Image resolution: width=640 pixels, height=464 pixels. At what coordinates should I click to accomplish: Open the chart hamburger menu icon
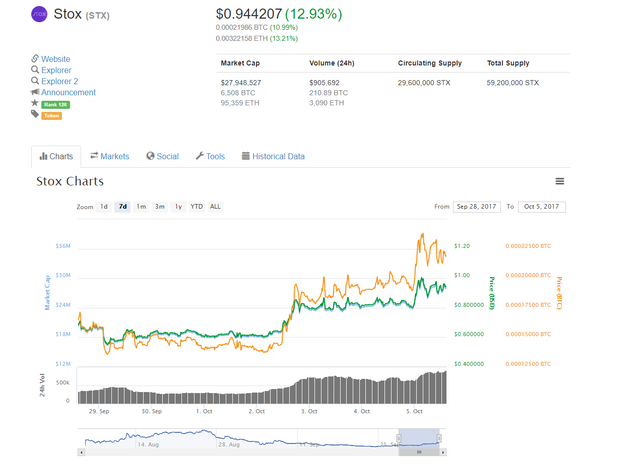[560, 181]
